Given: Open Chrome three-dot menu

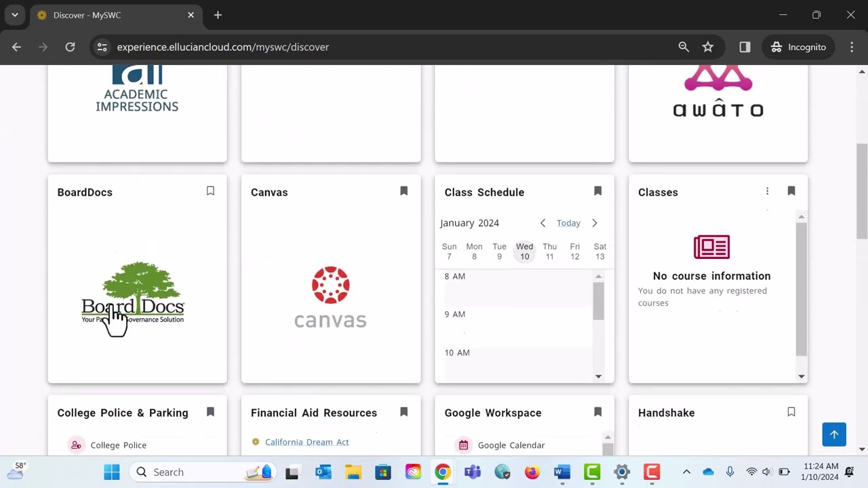Looking at the screenshot, I should coord(852,47).
